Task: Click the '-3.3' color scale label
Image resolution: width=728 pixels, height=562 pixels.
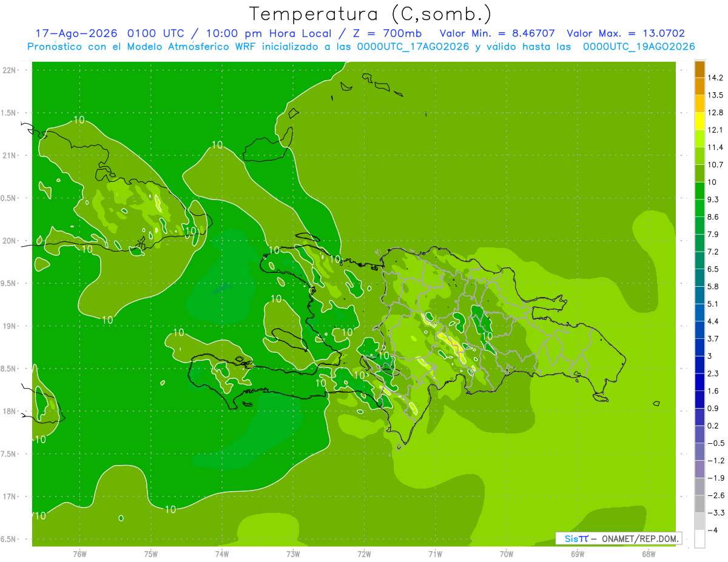Action: click(x=715, y=513)
